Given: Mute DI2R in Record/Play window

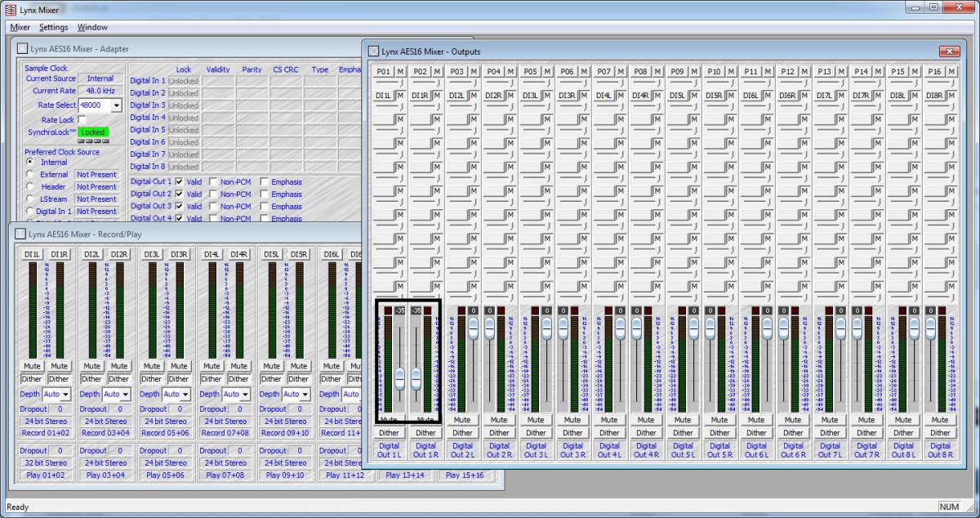Looking at the screenshot, I should point(119,366).
